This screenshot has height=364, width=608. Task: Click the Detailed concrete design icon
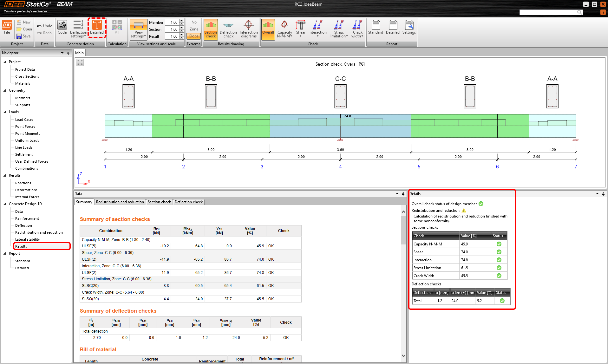[97, 27]
